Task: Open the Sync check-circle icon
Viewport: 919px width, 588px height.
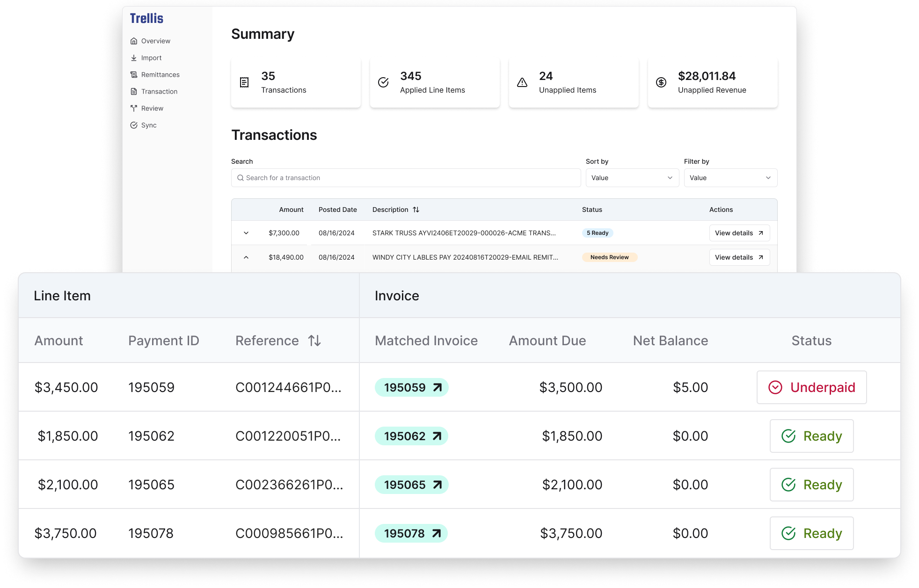Action: point(134,125)
